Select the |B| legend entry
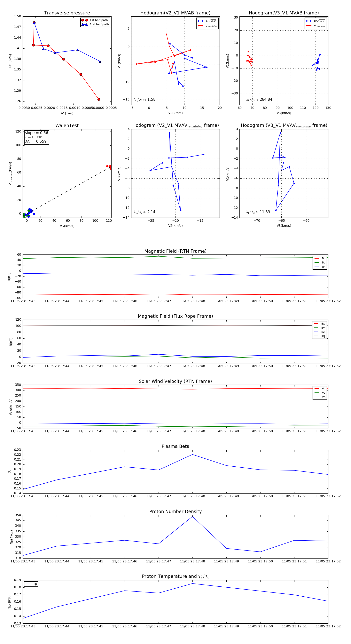The height and width of the screenshot is (644, 351). click(x=320, y=336)
